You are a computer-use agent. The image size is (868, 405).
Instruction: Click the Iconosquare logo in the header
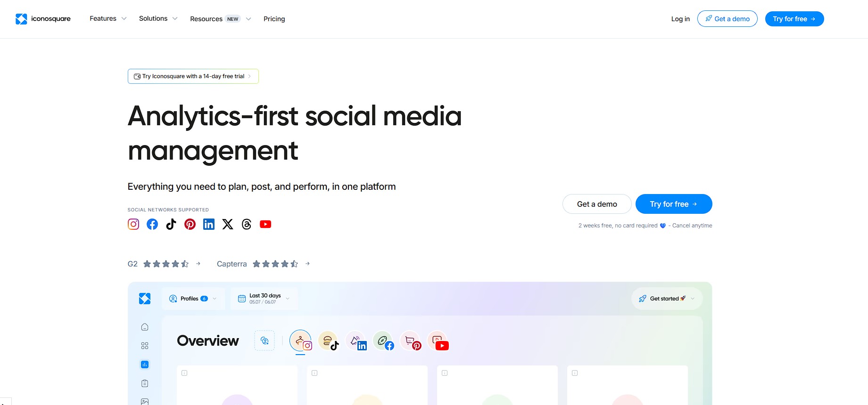click(x=43, y=19)
